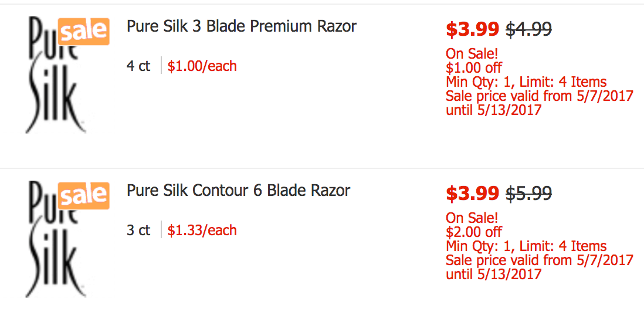Click the $3.99 sale price of the Contour razor

[472, 193]
